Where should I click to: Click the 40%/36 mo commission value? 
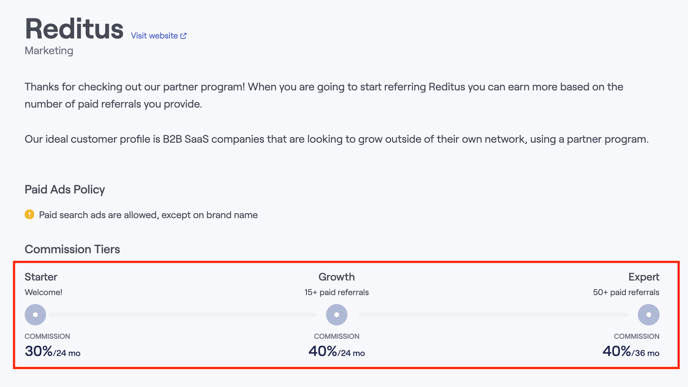[631, 351]
